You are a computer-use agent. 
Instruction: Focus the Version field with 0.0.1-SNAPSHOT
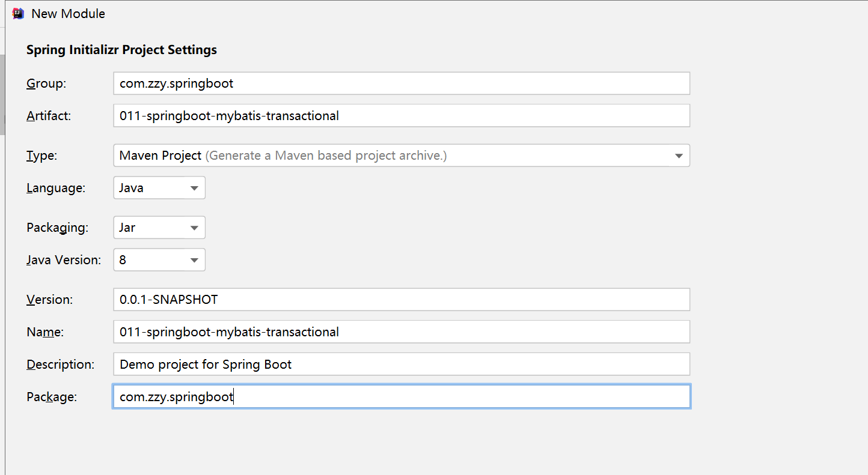point(401,300)
